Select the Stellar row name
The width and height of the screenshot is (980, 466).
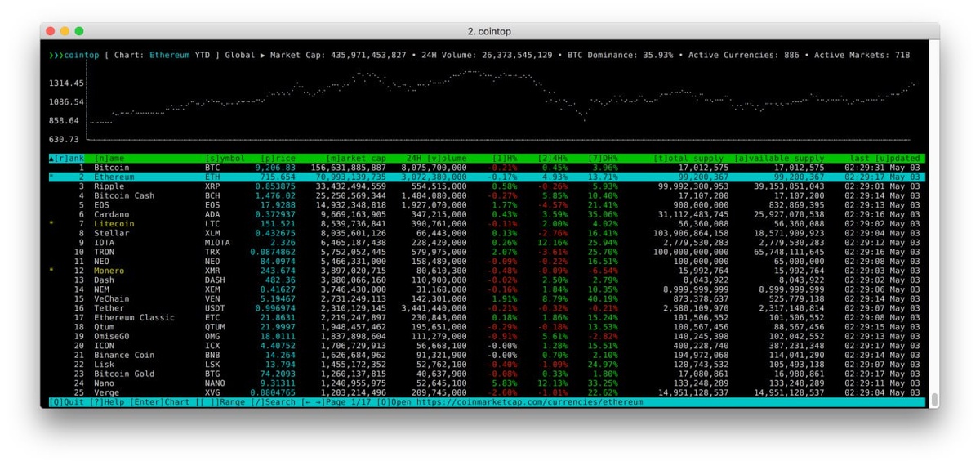112,234
